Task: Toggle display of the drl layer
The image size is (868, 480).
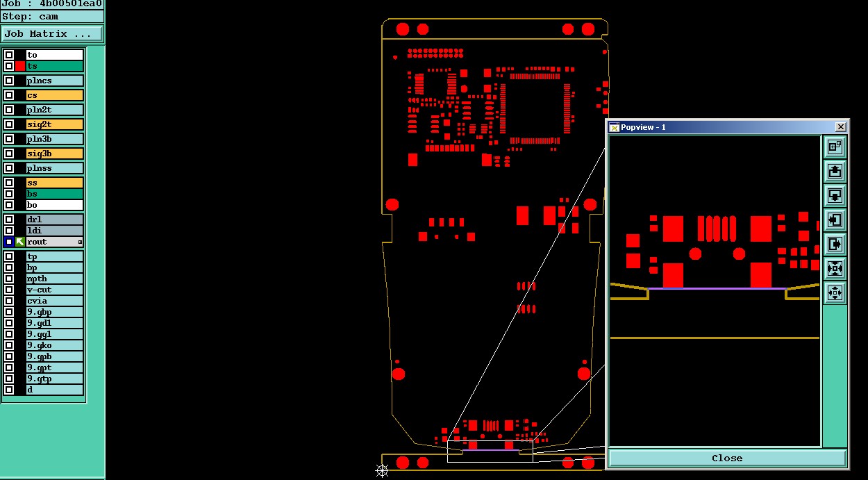Action: [9, 220]
